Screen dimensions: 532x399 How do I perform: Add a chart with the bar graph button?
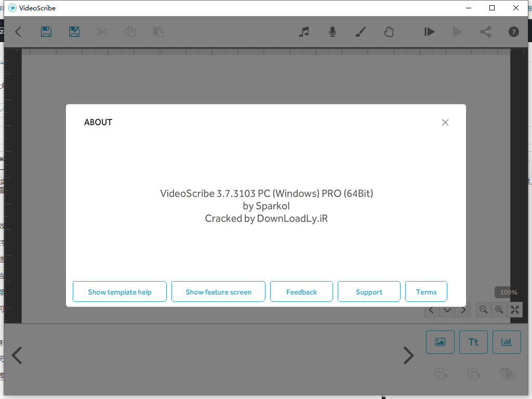(x=507, y=342)
